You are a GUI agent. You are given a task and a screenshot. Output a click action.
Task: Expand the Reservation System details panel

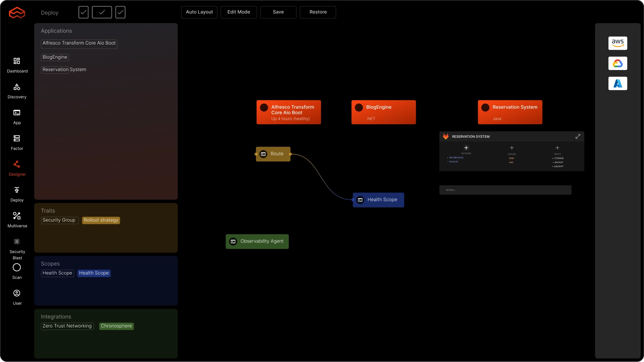click(x=578, y=137)
